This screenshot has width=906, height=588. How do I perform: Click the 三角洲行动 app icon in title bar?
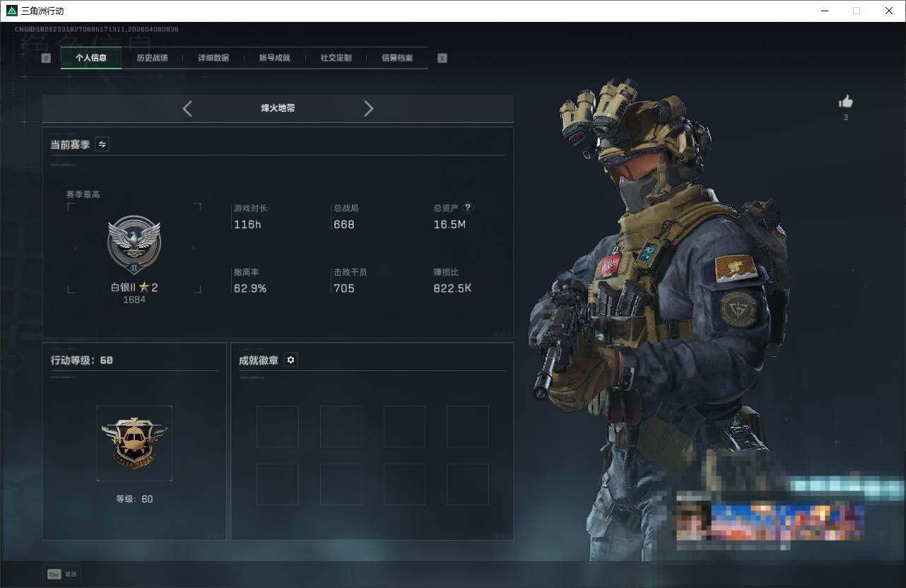[11, 11]
